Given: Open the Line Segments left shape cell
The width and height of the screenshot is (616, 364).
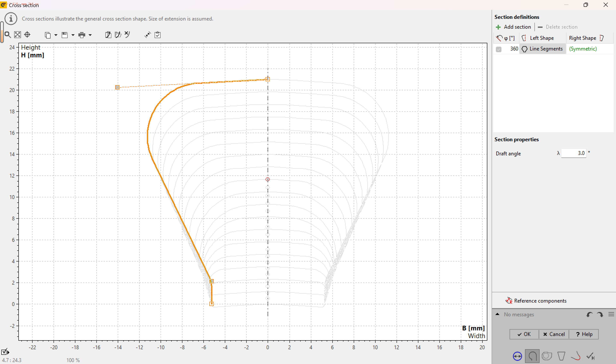Looking at the screenshot, I should [543, 49].
